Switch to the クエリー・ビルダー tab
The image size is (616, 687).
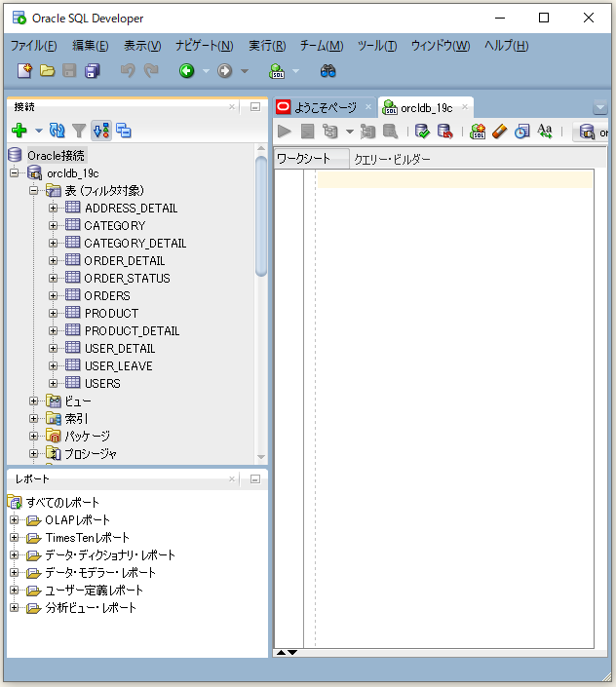tap(392, 159)
